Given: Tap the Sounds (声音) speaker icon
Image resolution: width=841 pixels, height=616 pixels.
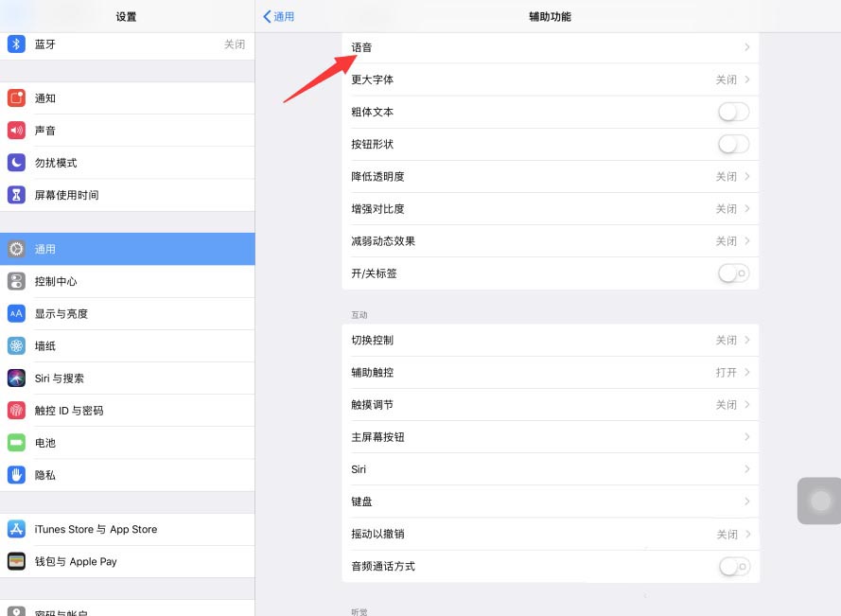Looking at the screenshot, I should [16, 131].
